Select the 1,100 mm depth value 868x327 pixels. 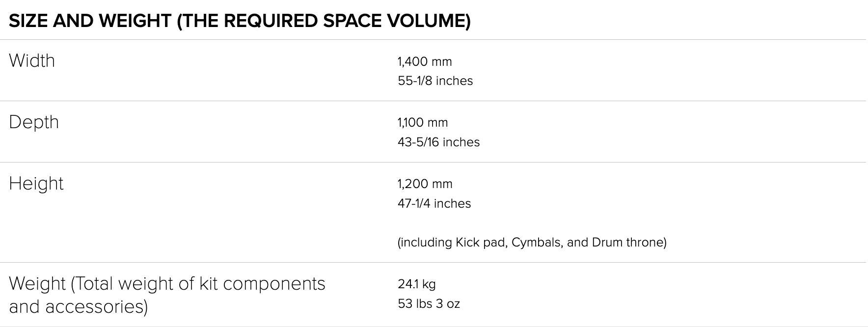point(423,122)
